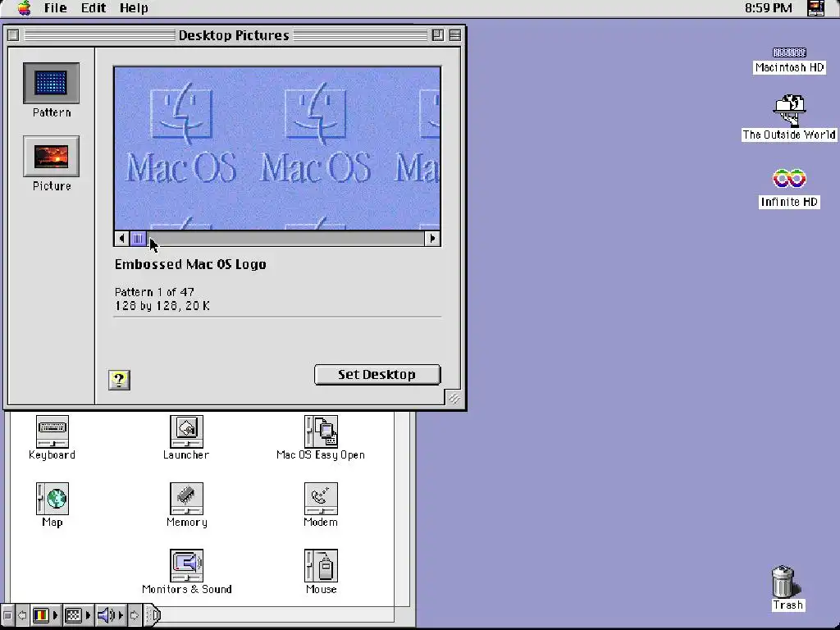Open the Keyboard control panel
The image size is (840, 630).
52,431
